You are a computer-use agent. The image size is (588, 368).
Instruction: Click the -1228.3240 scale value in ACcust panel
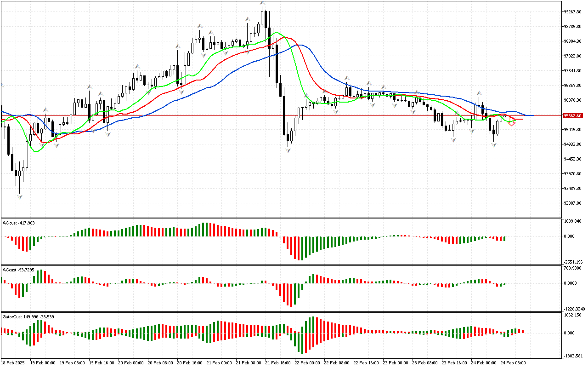[x=574, y=309]
